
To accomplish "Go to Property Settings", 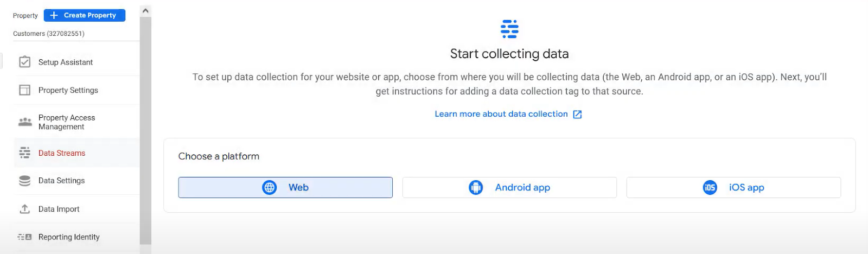I will (68, 90).
